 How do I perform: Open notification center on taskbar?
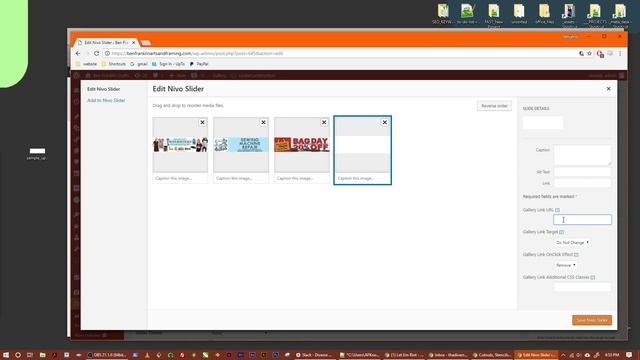629,355
